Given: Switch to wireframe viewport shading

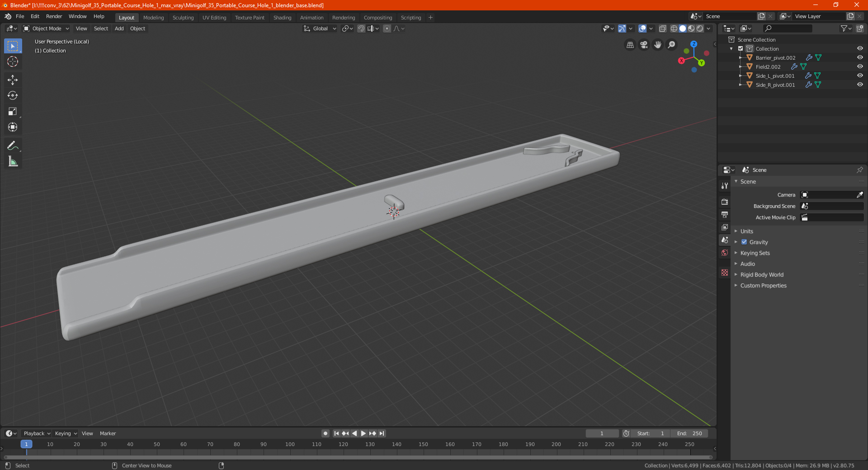Looking at the screenshot, I should 674,28.
